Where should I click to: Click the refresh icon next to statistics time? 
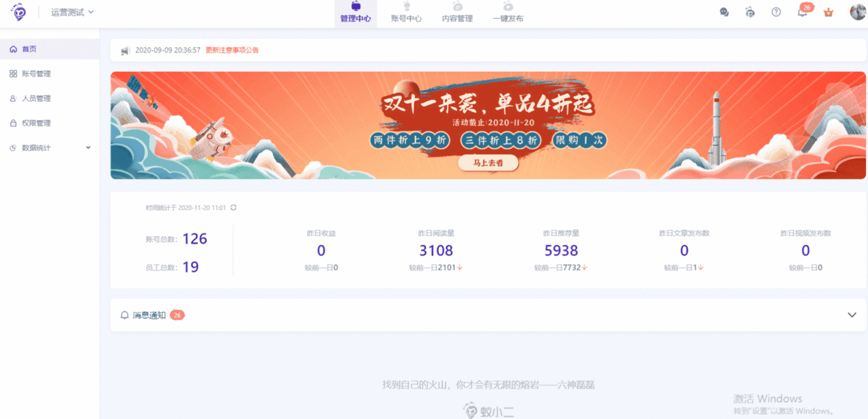click(x=233, y=207)
